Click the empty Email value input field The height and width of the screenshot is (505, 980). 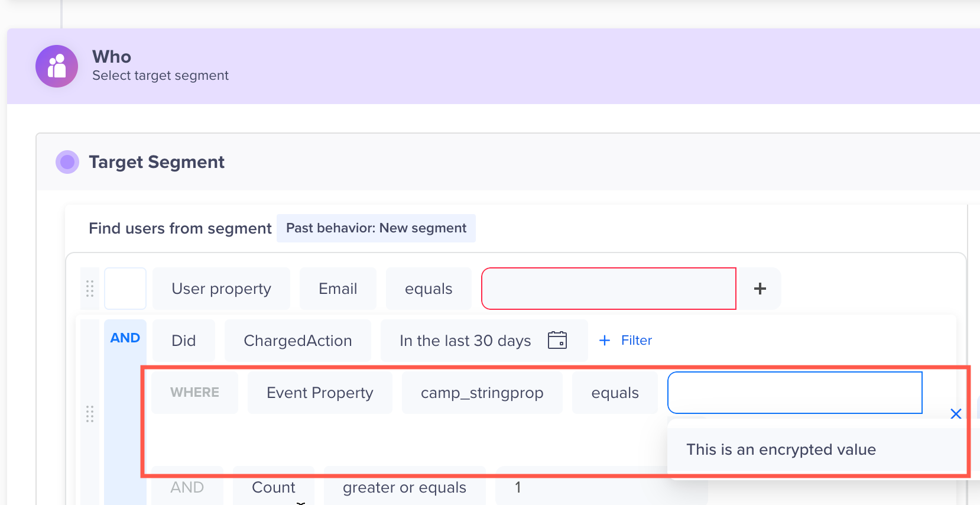click(608, 289)
